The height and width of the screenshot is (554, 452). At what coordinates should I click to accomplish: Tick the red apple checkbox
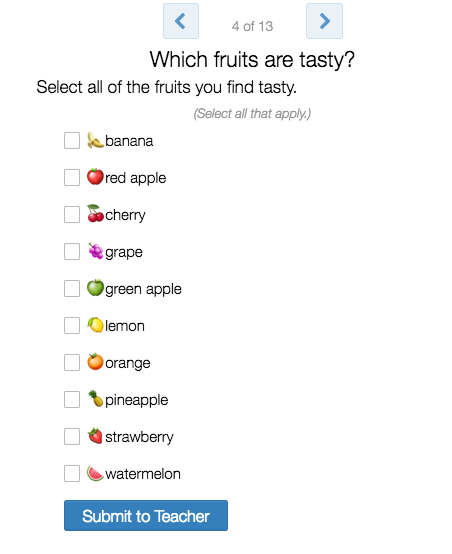[72, 177]
